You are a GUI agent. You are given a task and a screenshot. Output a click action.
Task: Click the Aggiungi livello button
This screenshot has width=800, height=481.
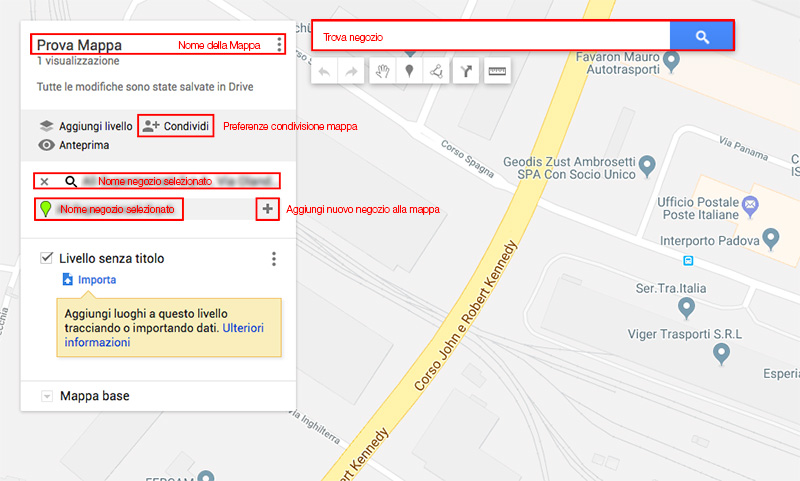click(x=86, y=126)
